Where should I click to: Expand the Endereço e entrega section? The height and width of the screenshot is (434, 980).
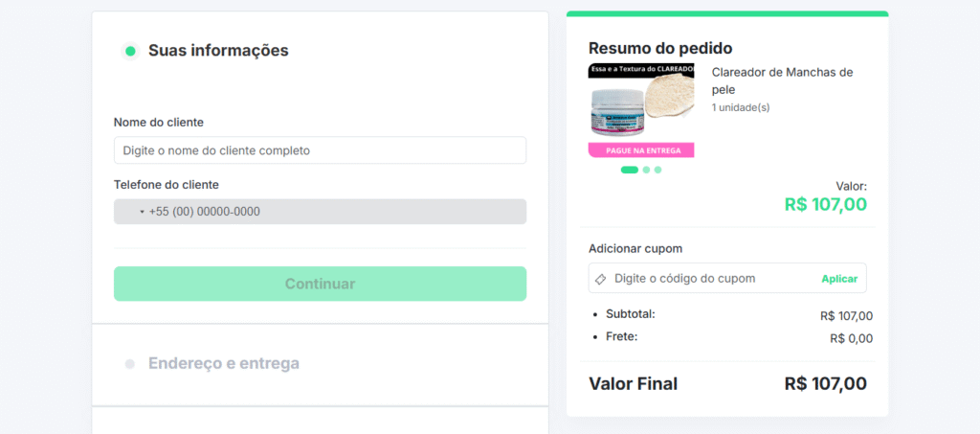tap(224, 363)
